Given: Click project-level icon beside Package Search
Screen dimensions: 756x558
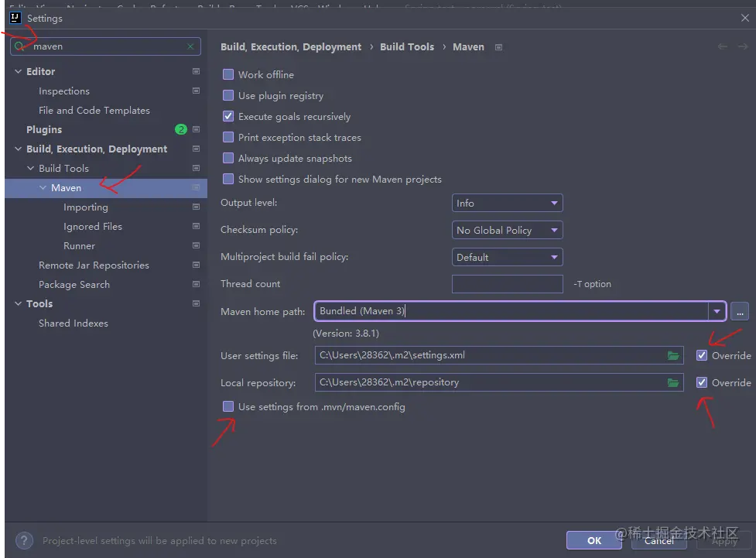Looking at the screenshot, I should [197, 284].
